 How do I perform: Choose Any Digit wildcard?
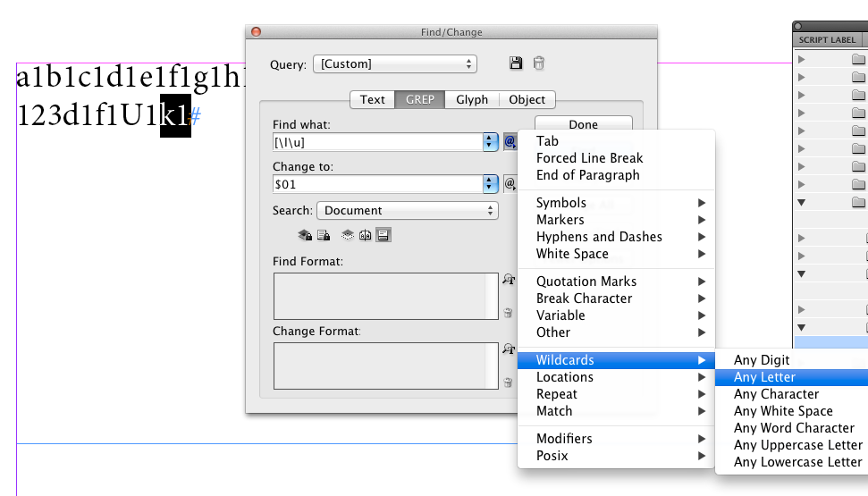coord(792,360)
